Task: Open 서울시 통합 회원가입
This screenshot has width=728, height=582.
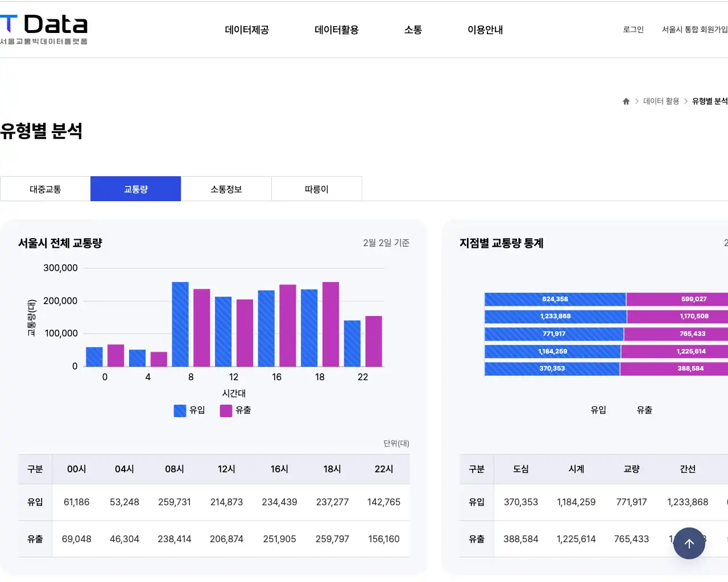Action: pyautogui.click(x=694, y=30)
